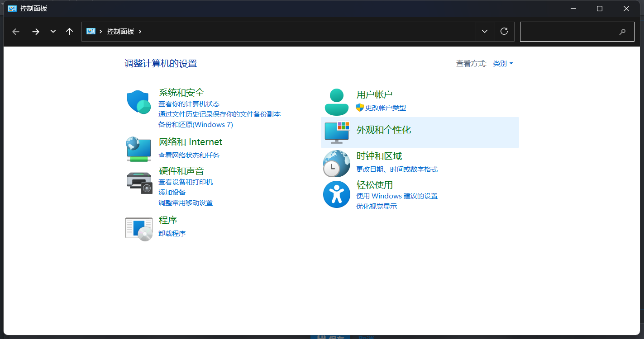Open the 查看设备和打印机 link

pyautogui.click(x=186, y=182)
